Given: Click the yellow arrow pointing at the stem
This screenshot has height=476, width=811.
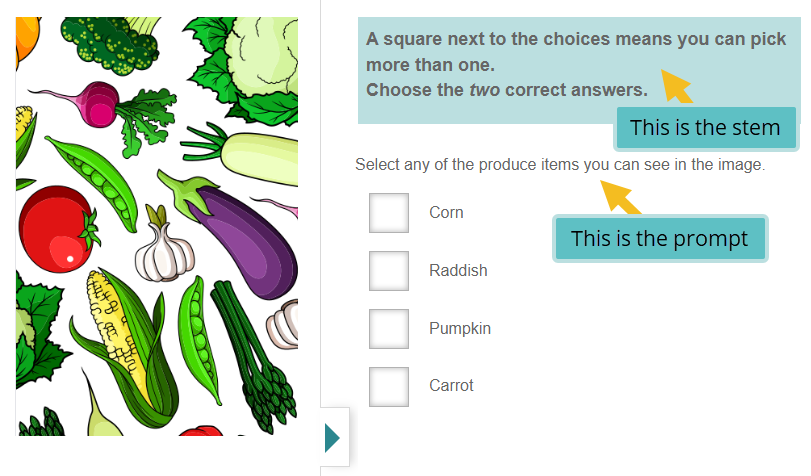Looking at the screenshot, I should coord(677,86).
